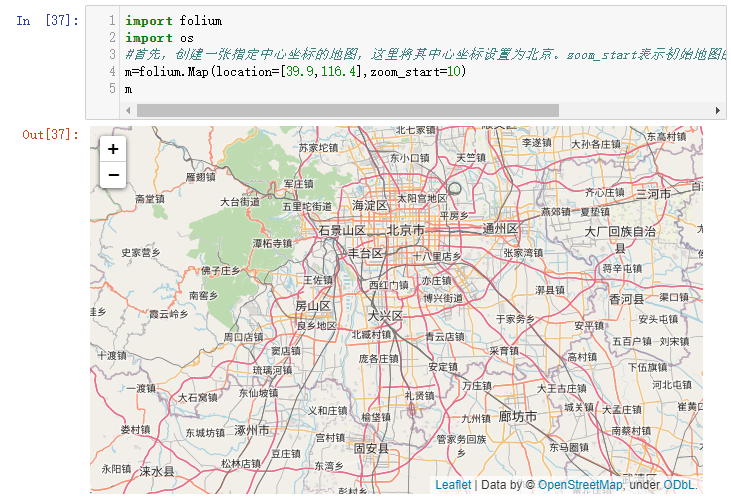Screen dimensions: 731x502
Task: Click the 燕郊镇 label on map
Action: [x=556, y=212]
